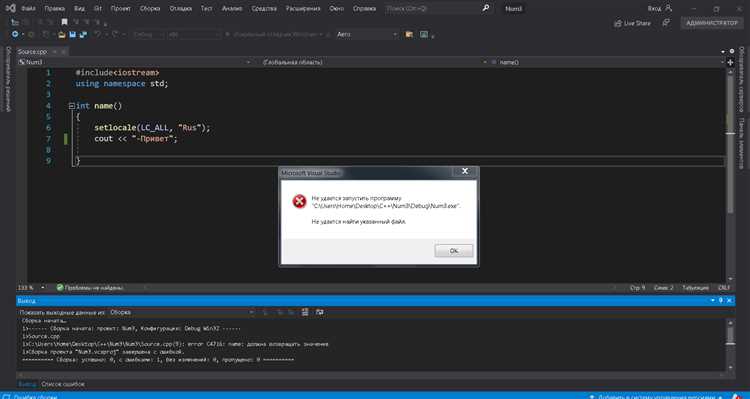Switch to the Список ошибок tab
Image resolution: width=750 pixels, height=399 pixels.
[63, 384]
